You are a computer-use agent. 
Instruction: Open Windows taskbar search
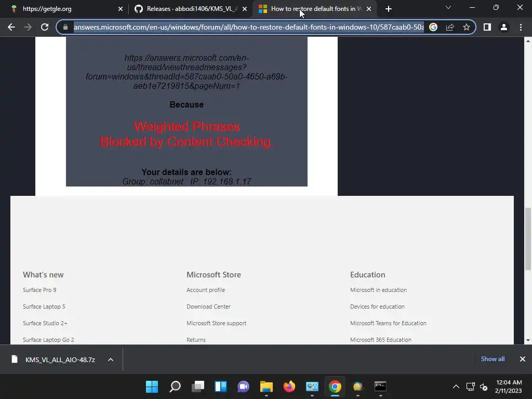[175, 387]
